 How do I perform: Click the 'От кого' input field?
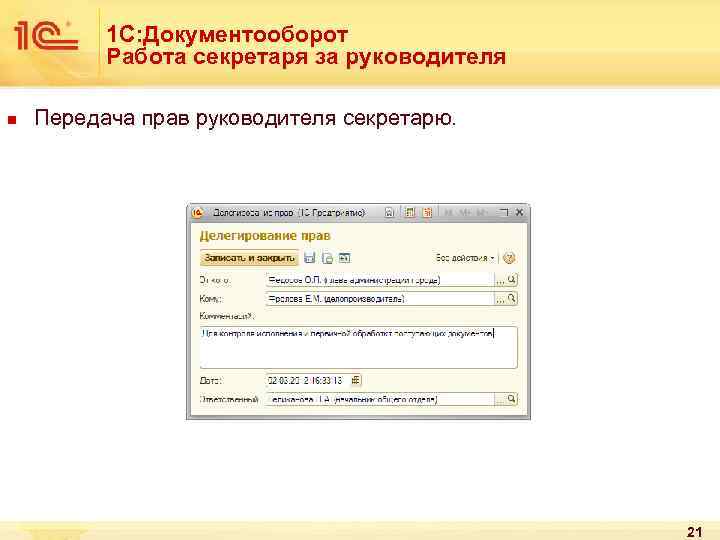pyautogui.click(x=380, y=280)
